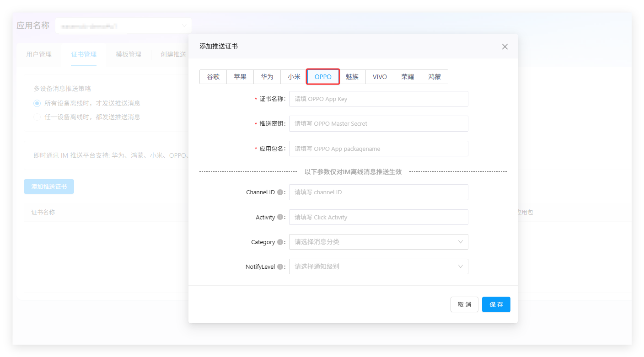Select the 小米 certificate tab

coord(294,77)
